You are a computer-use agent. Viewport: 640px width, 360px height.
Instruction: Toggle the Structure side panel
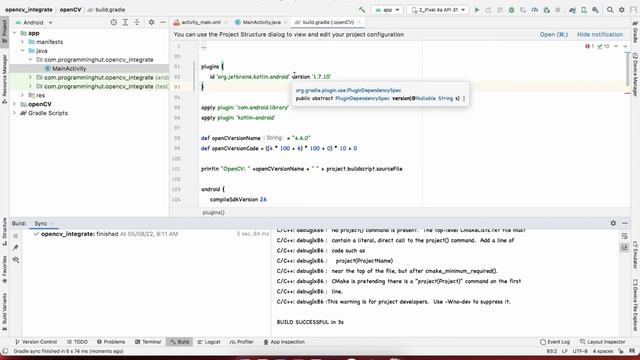(x=4, y=231)
